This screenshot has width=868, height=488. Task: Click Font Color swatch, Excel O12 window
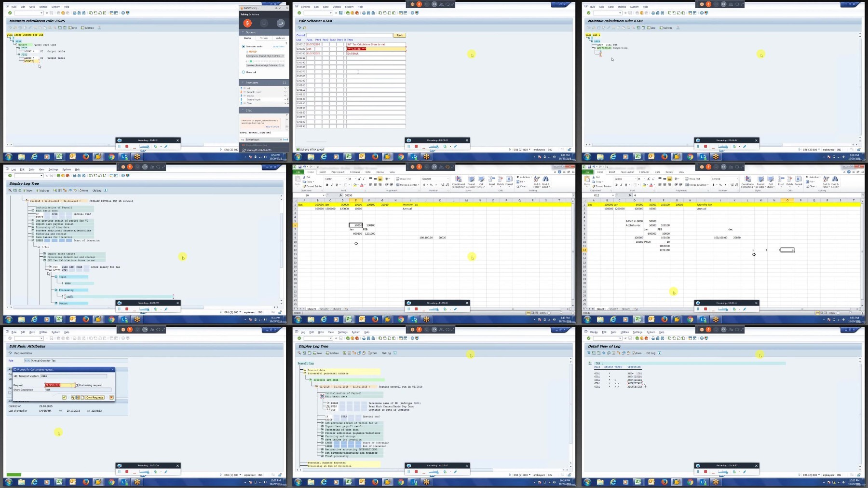[x=651, y=185]
